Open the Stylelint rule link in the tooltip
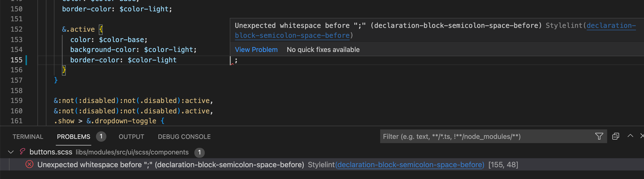Screen dimensions: 644x179 [292, 35]
